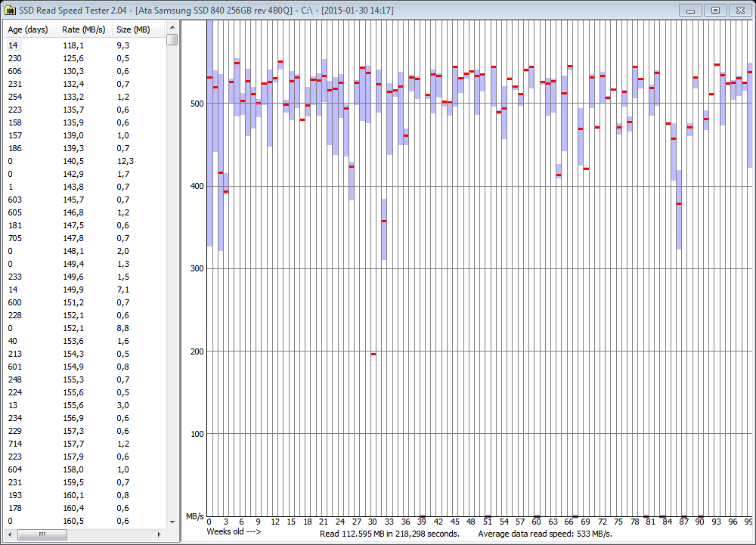
Task: Maximize the SSD Read Speed Tester window
Action: click(x=715, y=10)
